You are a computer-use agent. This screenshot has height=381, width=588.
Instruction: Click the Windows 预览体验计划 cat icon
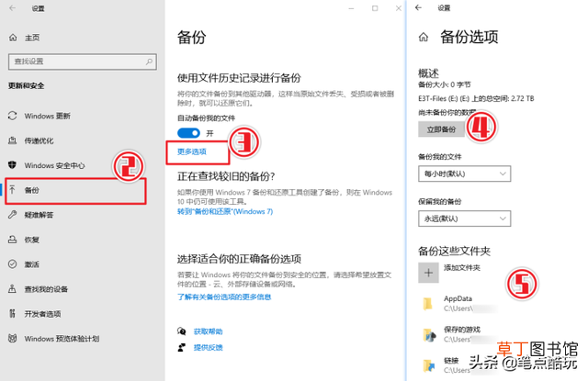pyautogui.click(x=12, y=338)
